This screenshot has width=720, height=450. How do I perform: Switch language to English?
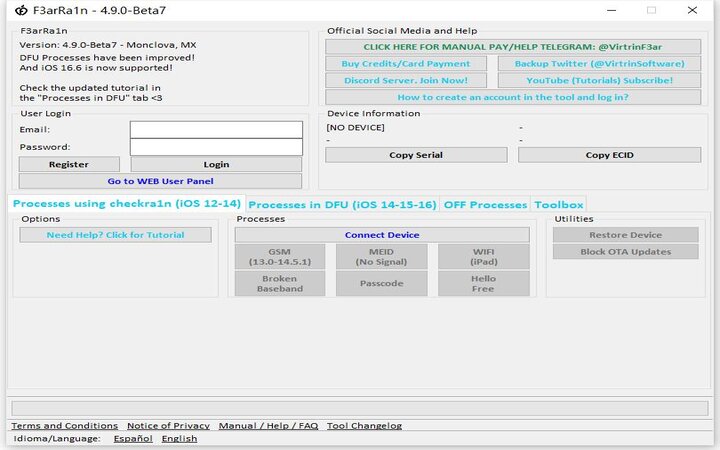click(180, 439)
